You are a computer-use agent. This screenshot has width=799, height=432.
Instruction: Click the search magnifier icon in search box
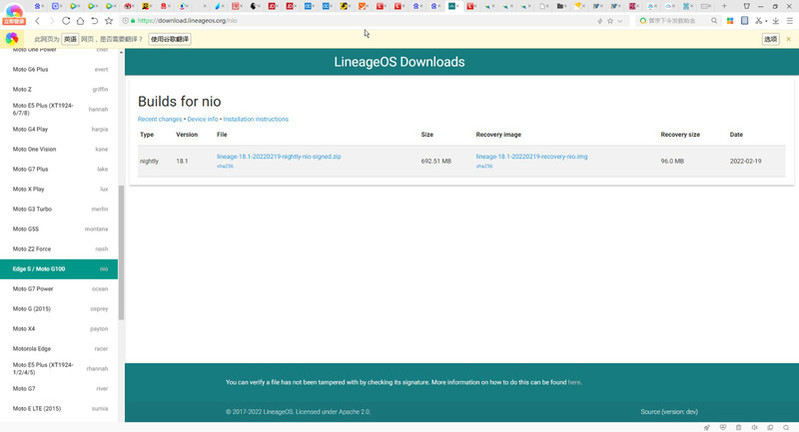pyautogui.click(x=714, y=21)
